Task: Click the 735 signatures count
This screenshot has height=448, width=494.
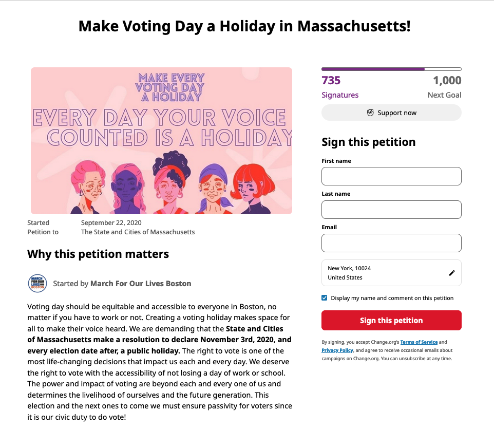Action: pos(331,80)
